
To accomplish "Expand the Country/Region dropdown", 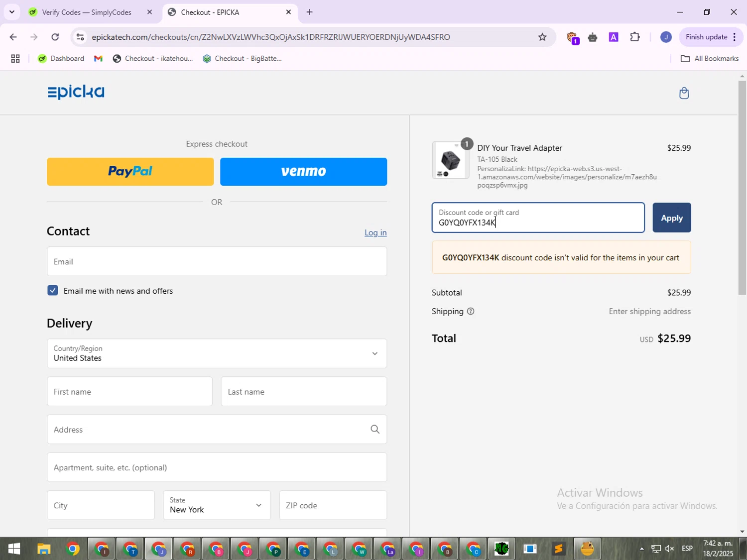I will [217, 353].
